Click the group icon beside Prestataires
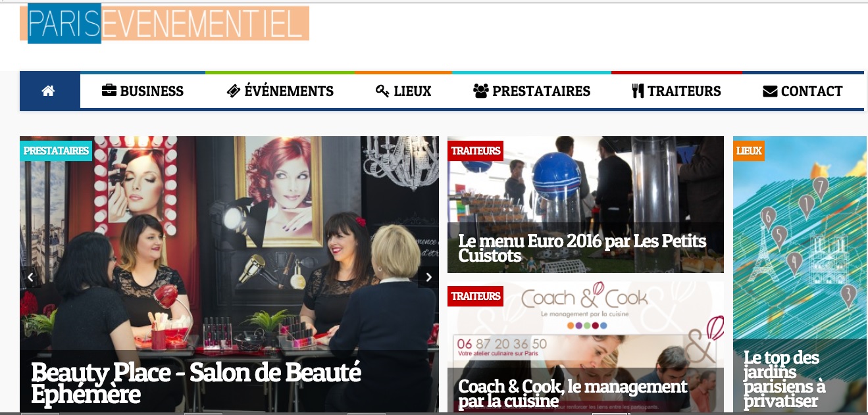This screenshot has width=868, height=415. [481, 91]
